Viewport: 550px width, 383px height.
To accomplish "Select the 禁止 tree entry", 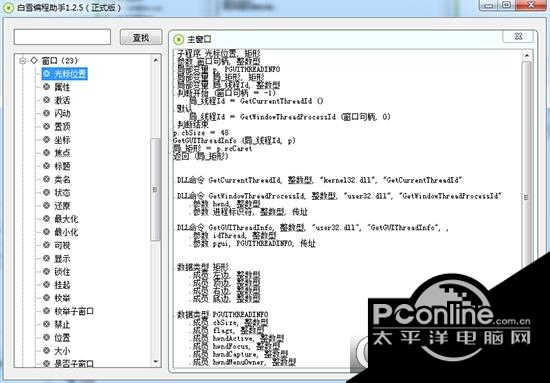I will [62, 324].
